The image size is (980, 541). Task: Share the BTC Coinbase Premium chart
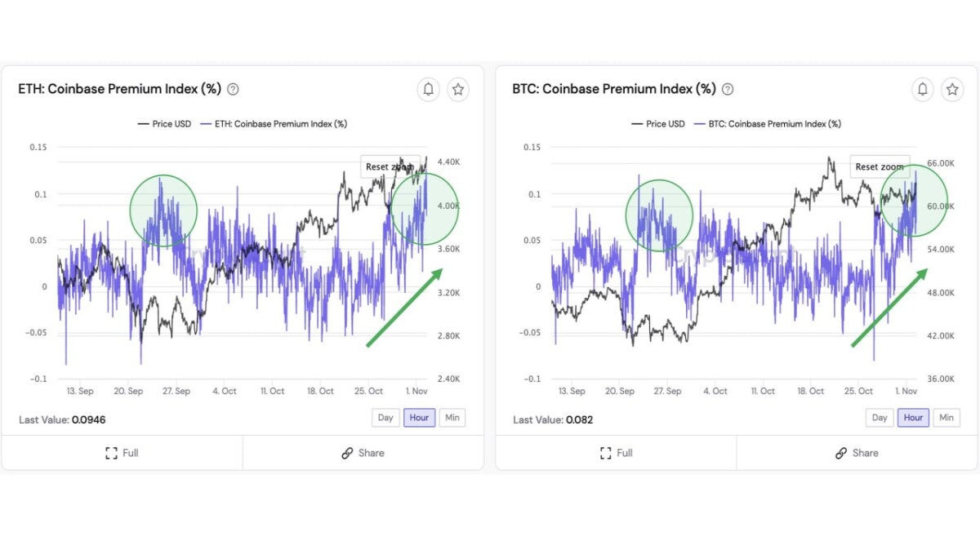pyautogui.click(x=857, y=453)
